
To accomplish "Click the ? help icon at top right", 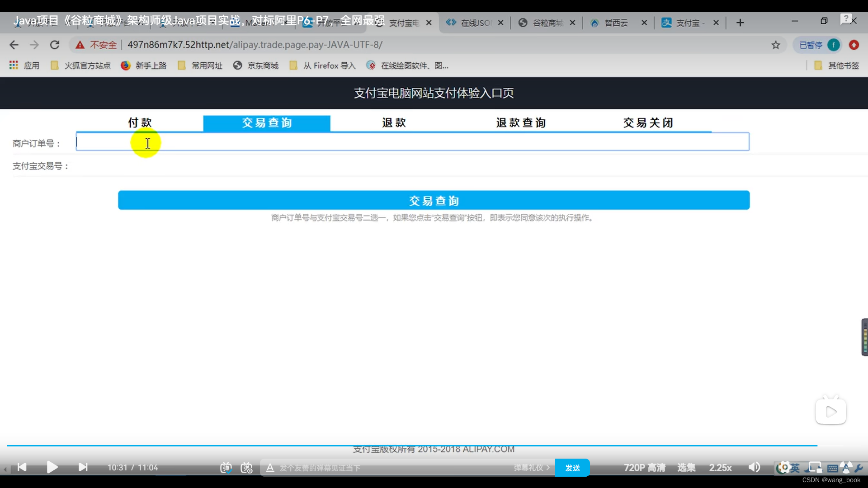I will tap(845, 19).
